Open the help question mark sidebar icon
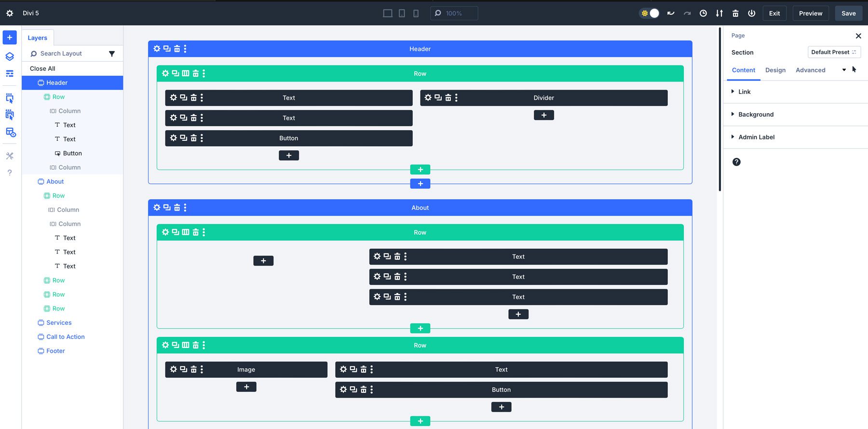The image size is (868, 429). click(x=10, y=173)
